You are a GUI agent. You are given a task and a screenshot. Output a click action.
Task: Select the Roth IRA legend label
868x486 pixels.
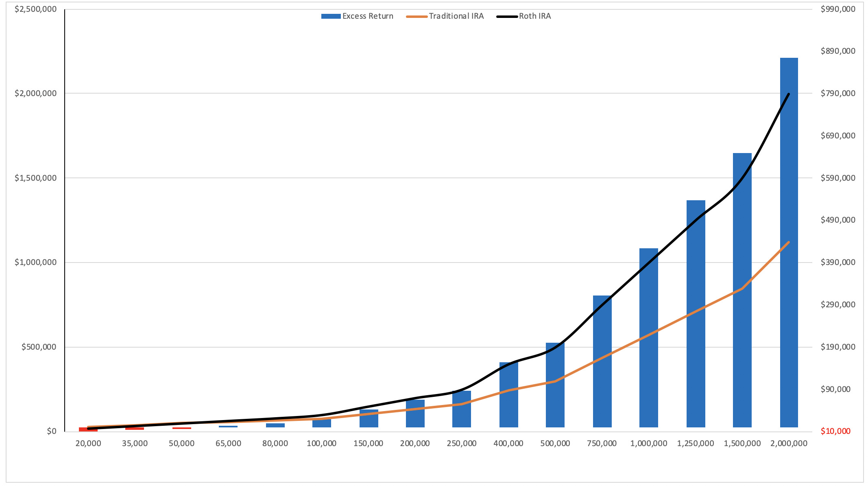tap(534, 16)
